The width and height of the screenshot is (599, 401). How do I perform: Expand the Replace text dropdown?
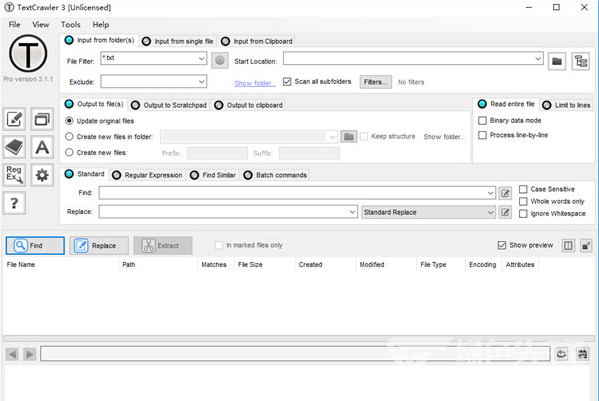tap(353, 212)
